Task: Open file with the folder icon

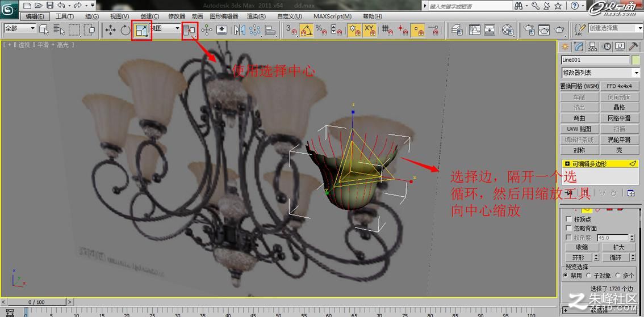Action: tap(38, 6)
